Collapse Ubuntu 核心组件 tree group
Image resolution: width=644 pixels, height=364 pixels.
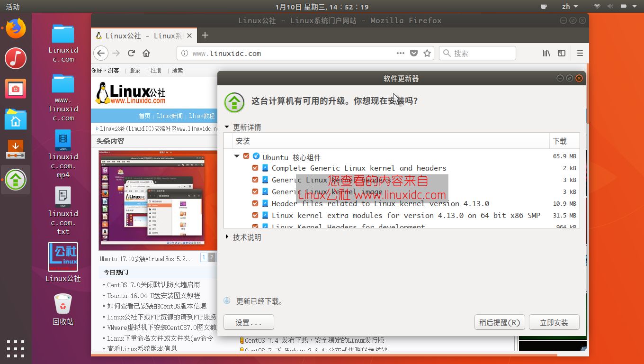[237, 156]
